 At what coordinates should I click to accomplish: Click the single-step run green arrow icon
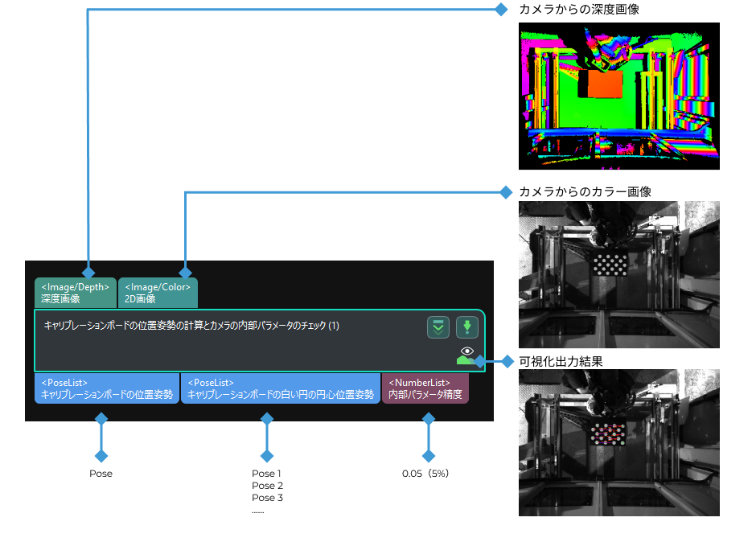[x=466, y=327]
